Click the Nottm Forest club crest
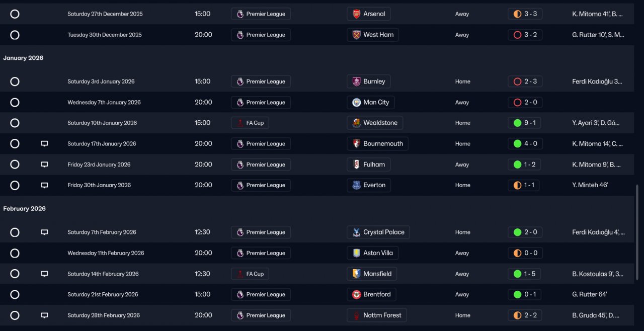 click(356, 315)
